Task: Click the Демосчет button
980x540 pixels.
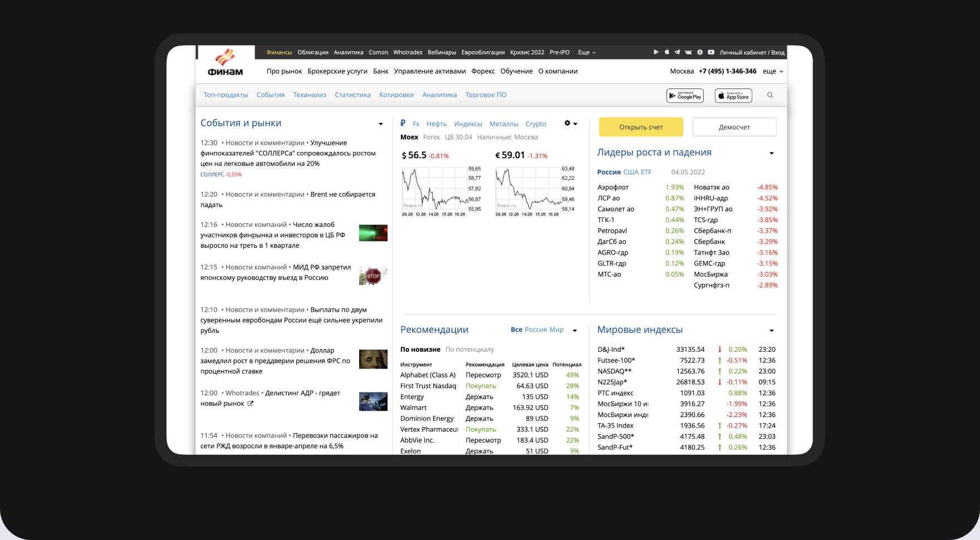Action: pyautogui.click(x=734, y=127)
